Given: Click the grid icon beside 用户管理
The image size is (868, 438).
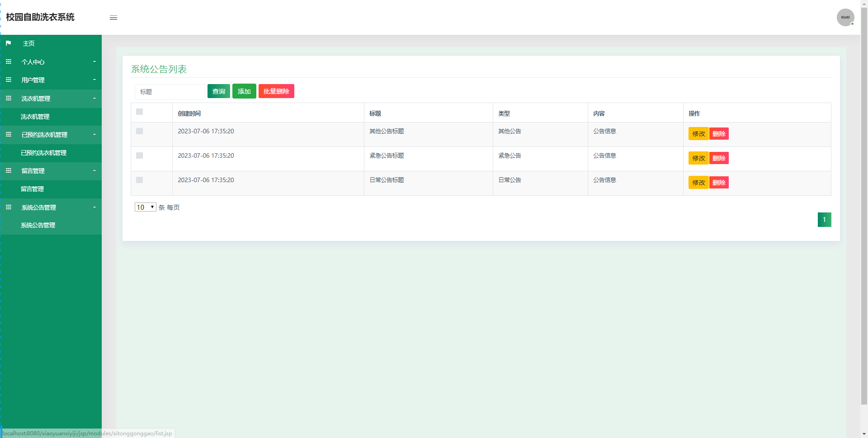Looking at the screenshot, I should pyautogui.click(x=8, y=80).
